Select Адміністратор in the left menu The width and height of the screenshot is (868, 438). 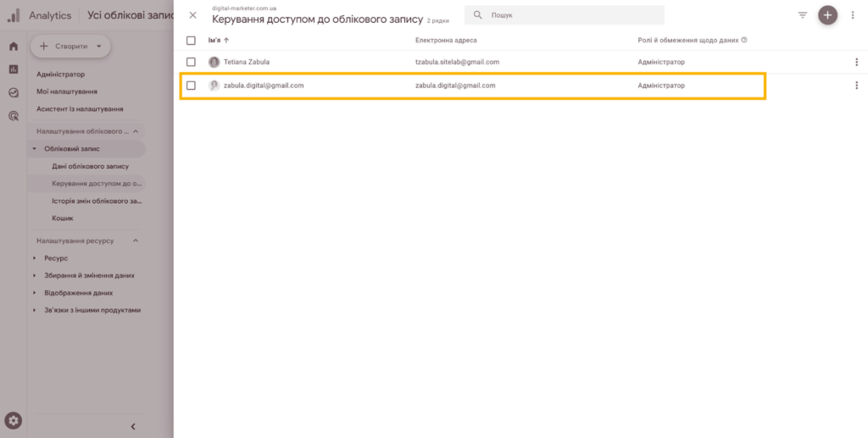point(60,74)
